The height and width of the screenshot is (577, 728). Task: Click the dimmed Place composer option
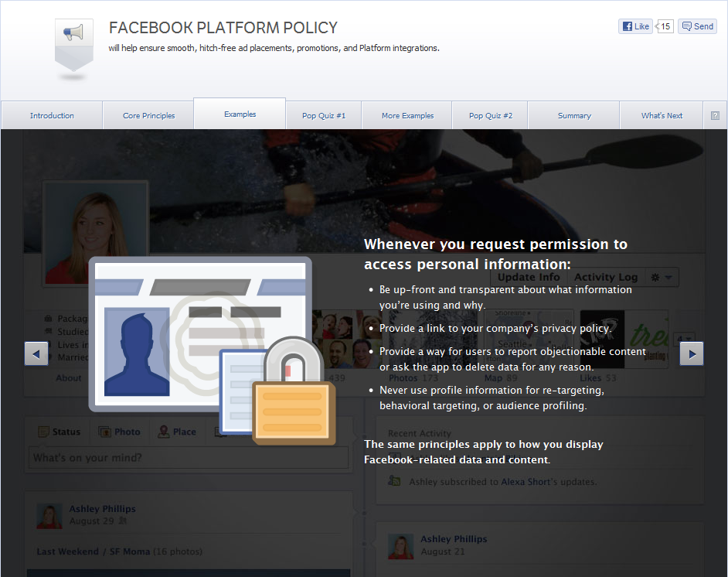pos(177,432)
